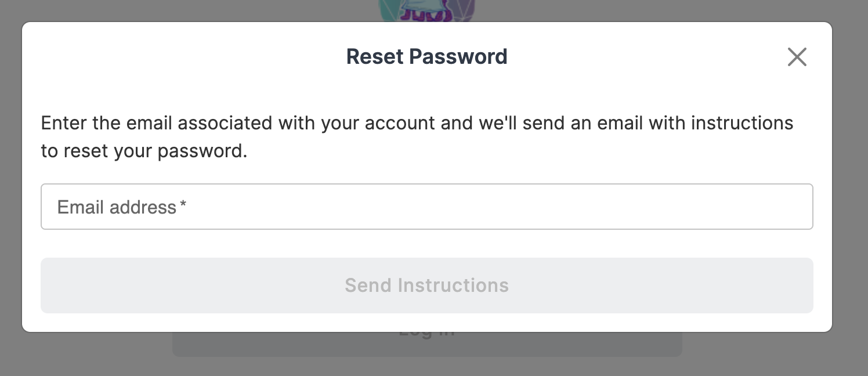Click the 'Email address' placeholder text
This screenshot has height=376, width=868.
click(x=117, y=207)
